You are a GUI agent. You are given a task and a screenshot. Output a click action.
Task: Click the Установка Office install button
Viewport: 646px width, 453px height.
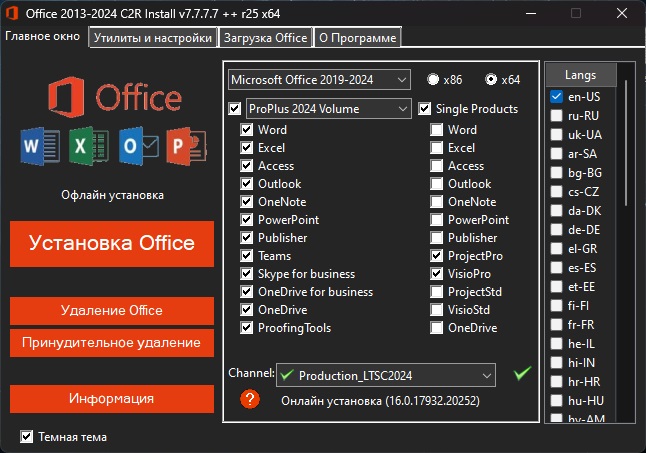point(112,243)
